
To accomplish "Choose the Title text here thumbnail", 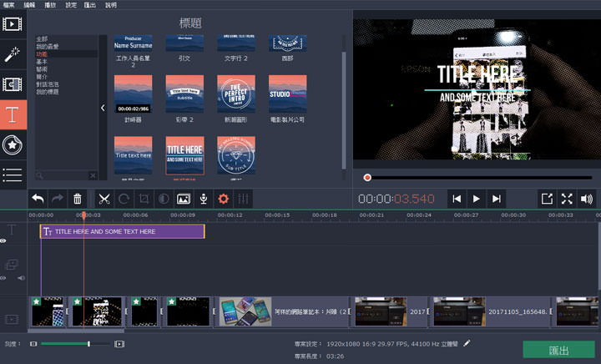I will coord(133,155).
